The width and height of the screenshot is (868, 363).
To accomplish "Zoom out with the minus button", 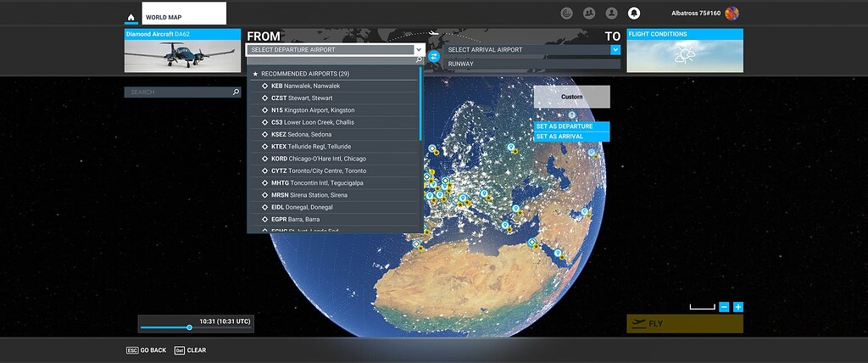I will (724, 307).
